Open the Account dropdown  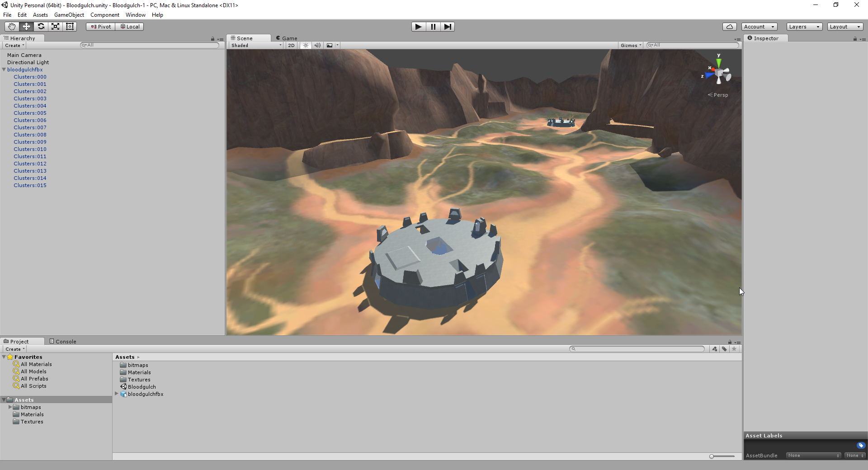coord(759,27)
